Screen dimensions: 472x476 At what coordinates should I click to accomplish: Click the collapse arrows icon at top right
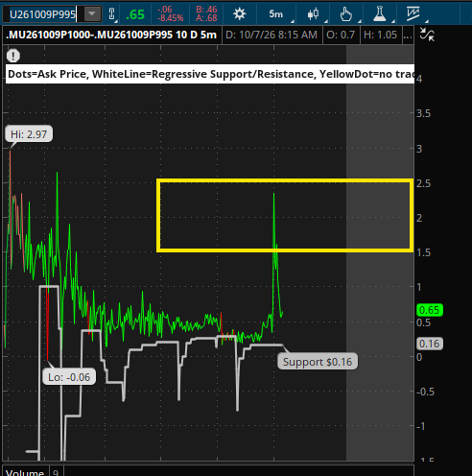click(427, 35)
